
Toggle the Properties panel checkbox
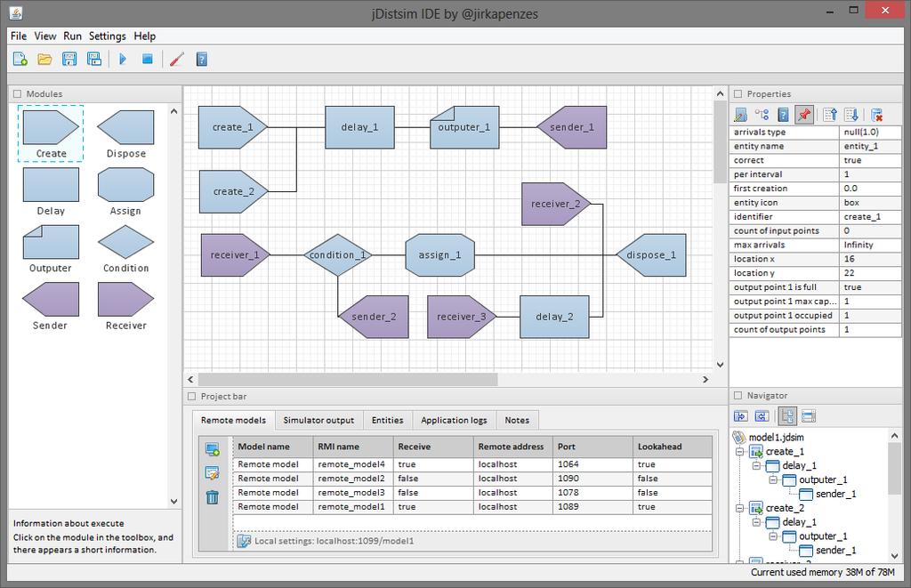(738, 93)
